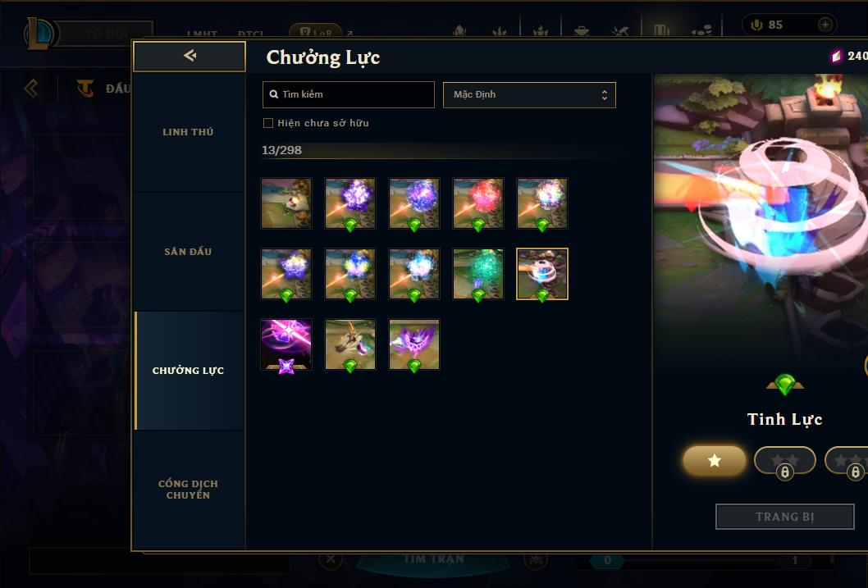Click the League of Legends logo icon

pyautogui.click(x=39, y=33)
